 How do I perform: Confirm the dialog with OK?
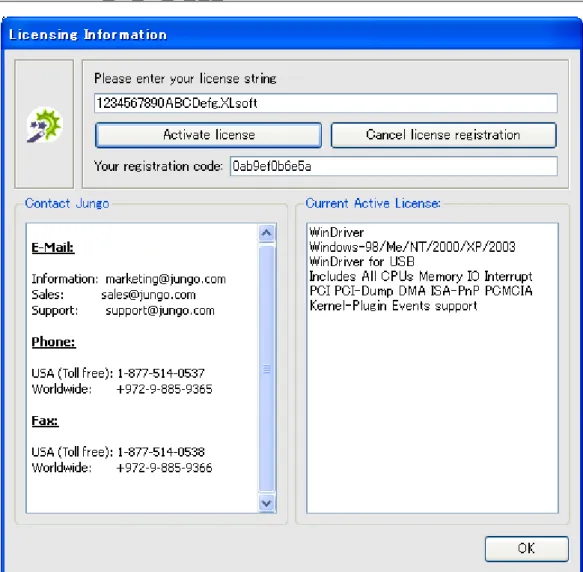point(526,549)
